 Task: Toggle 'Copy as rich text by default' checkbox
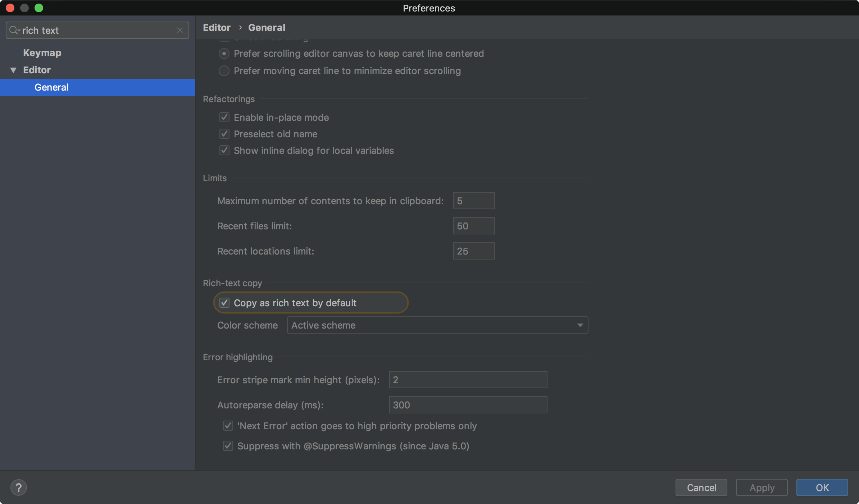[x=224, y=303]
